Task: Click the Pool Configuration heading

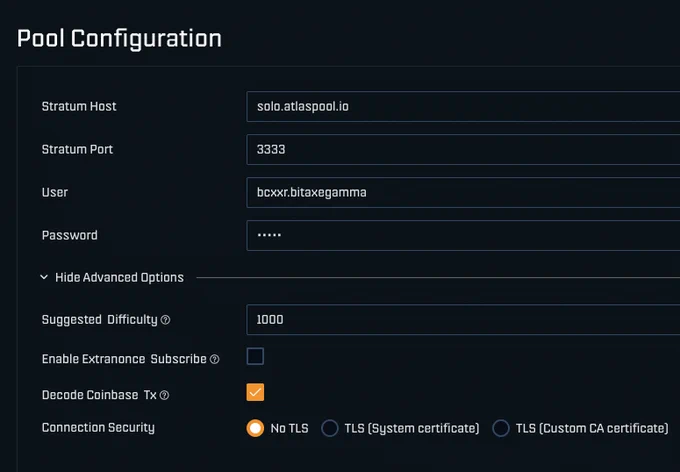Action: [119, 39]
